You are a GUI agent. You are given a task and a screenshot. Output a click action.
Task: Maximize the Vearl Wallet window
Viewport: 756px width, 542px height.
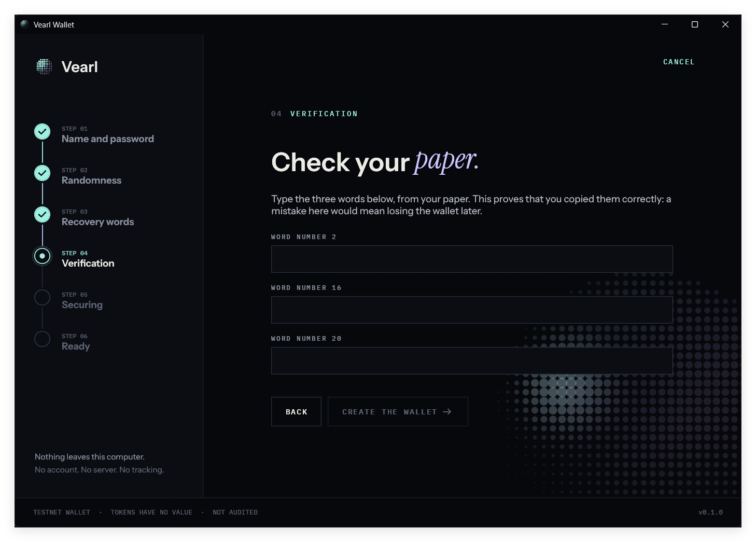pos(695,24)
